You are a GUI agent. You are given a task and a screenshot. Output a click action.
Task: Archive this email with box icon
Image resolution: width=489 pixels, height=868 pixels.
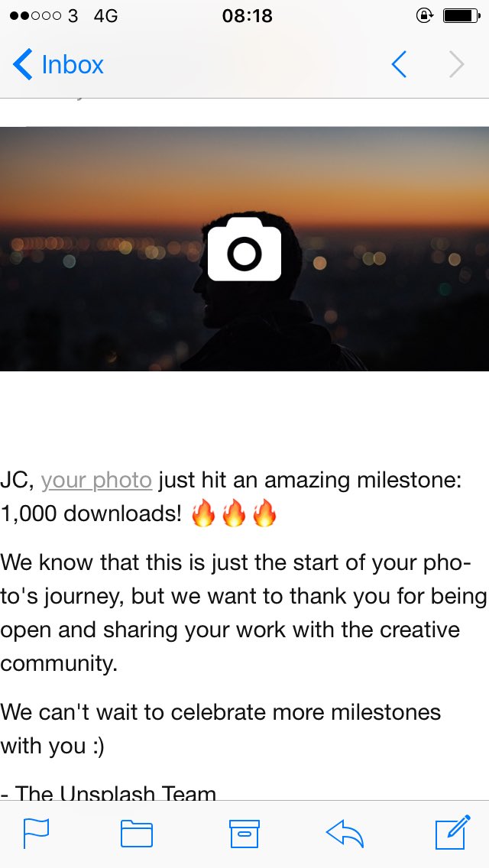point(244,834)
